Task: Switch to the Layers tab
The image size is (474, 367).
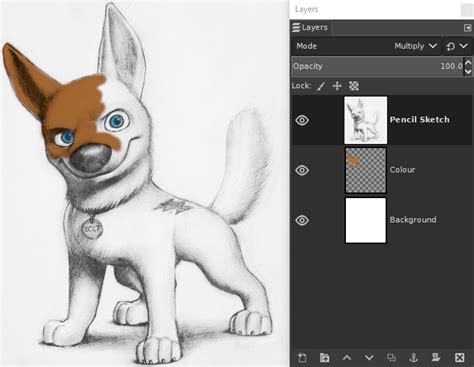Action: click(x=310, y=27)
